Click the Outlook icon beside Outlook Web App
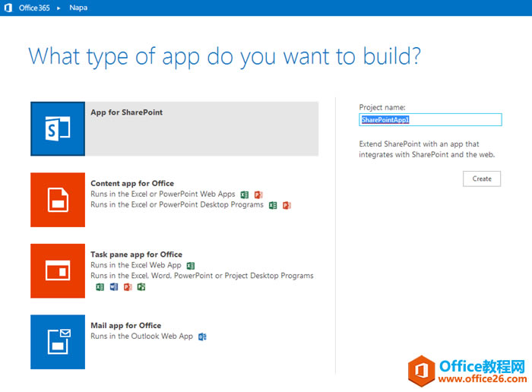Screen dimensions: 532x392 point(202,337)
